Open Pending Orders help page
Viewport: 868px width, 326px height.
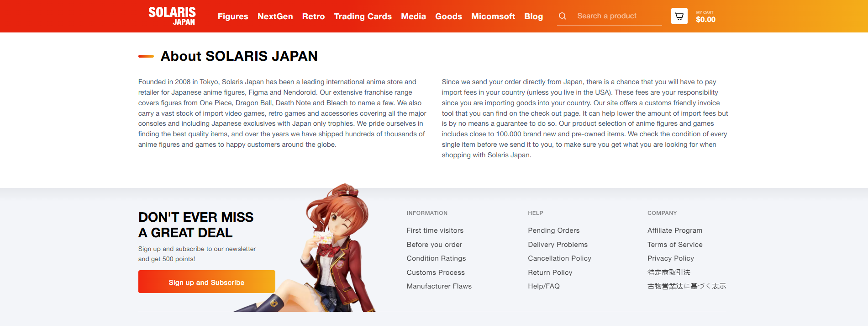pyautogui.click(x=554, y=230)
